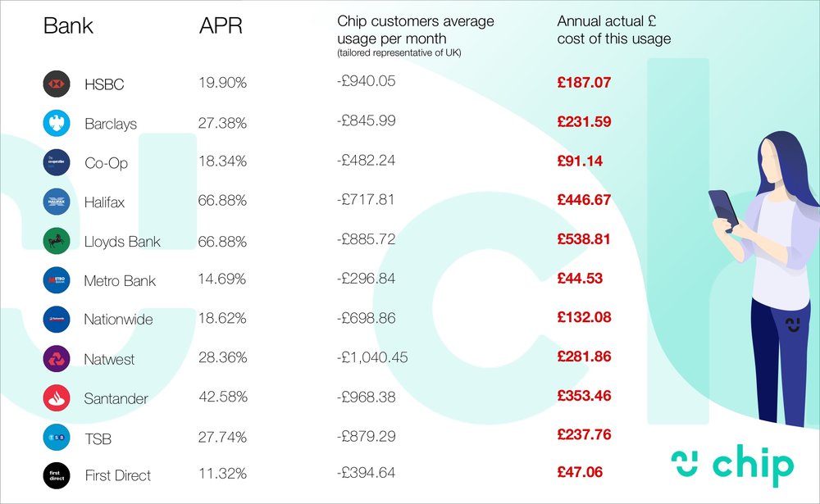Click Lloyds Bank's £538.81 cost figure

tap(584, 239)
